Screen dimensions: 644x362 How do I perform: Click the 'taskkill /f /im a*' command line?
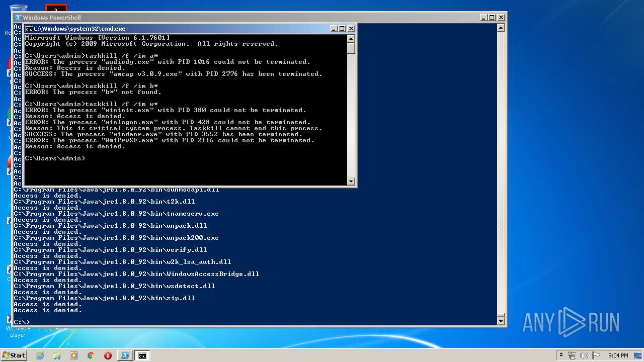click(92, 56)
